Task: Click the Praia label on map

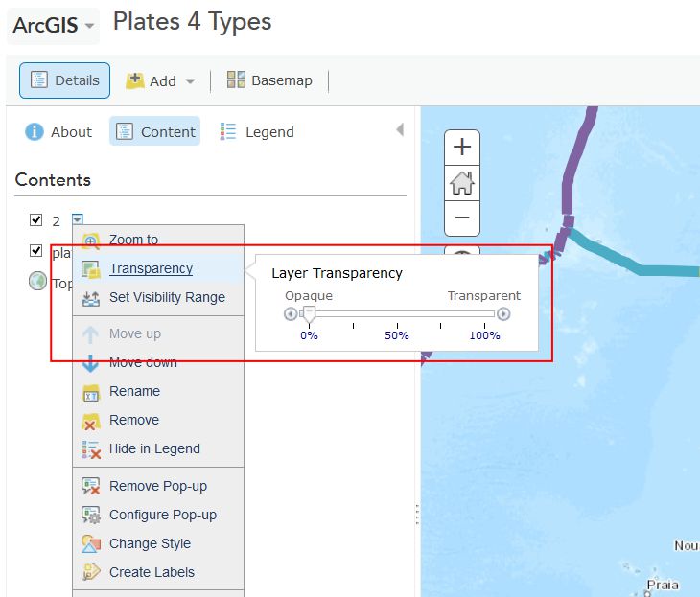Action: [x=663, y=585]
